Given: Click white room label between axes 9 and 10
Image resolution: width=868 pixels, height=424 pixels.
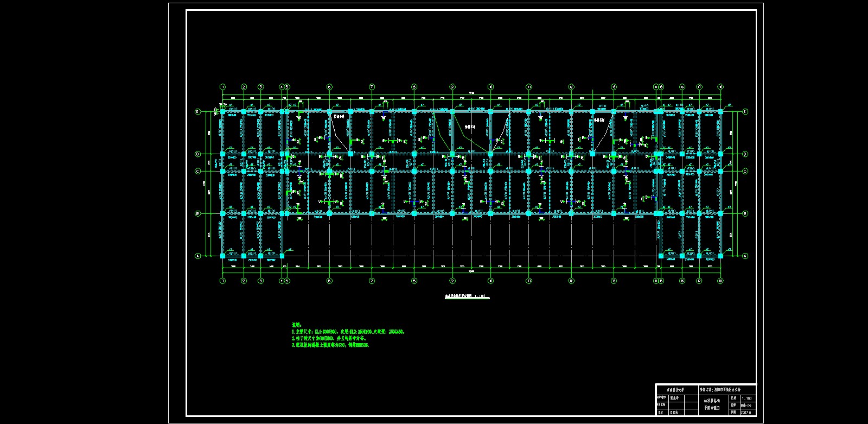Looking at the screenshot, I should click(470, 126).
